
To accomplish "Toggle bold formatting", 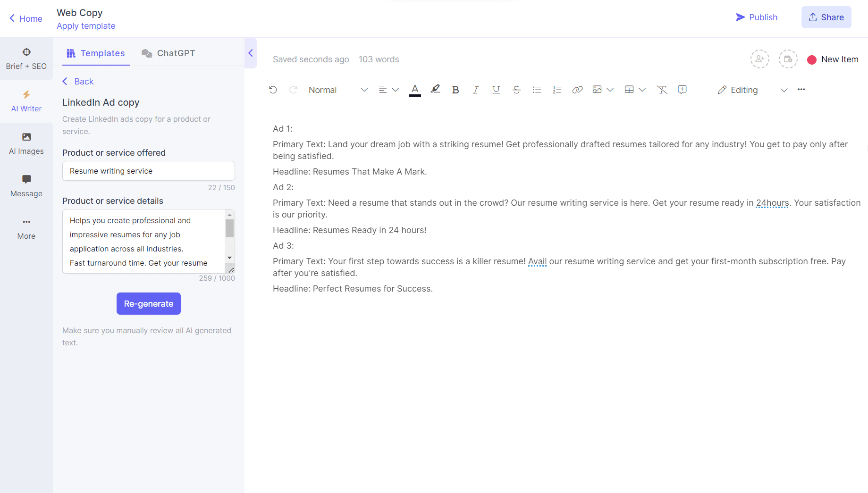I will coord(455,90).
